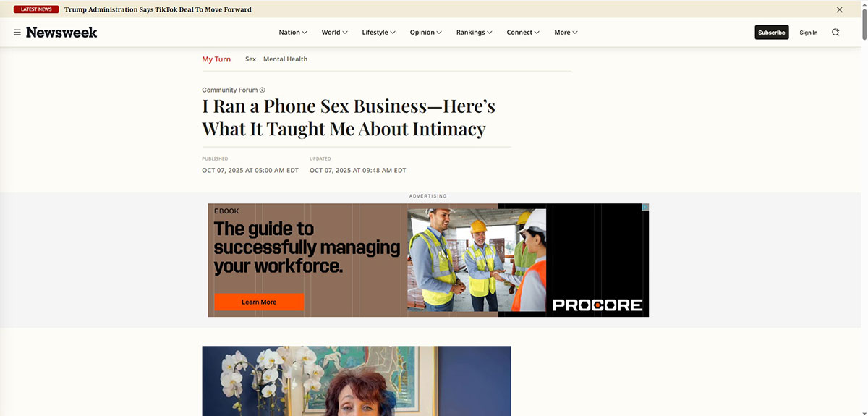Expand the Lifestyle dropdown menu
The width and height of the screenshot is (868, 416).
coord(378,33)
